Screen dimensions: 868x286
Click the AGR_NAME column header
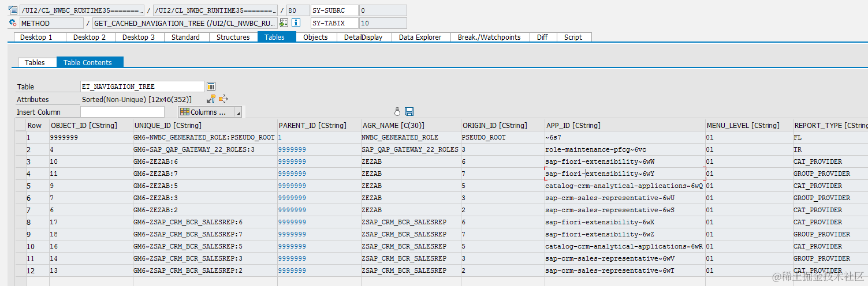click(x=411, y=125)
